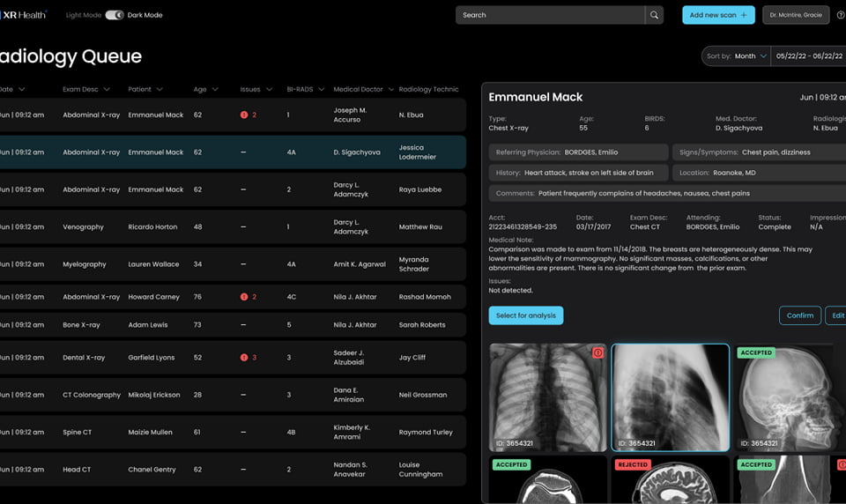Screen dimensions: 846x504
Task: Open the Medical Doctor column sort chevron
Action: pos(390,90)
